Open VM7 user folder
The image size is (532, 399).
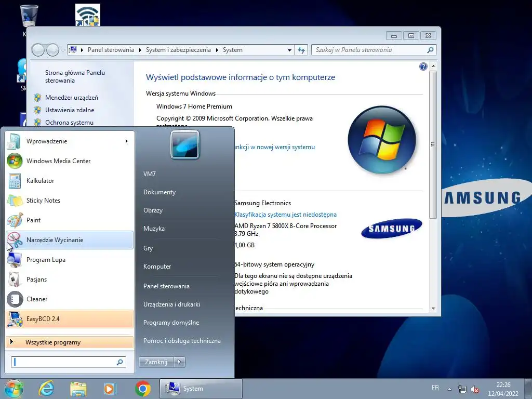click(149, 174)
